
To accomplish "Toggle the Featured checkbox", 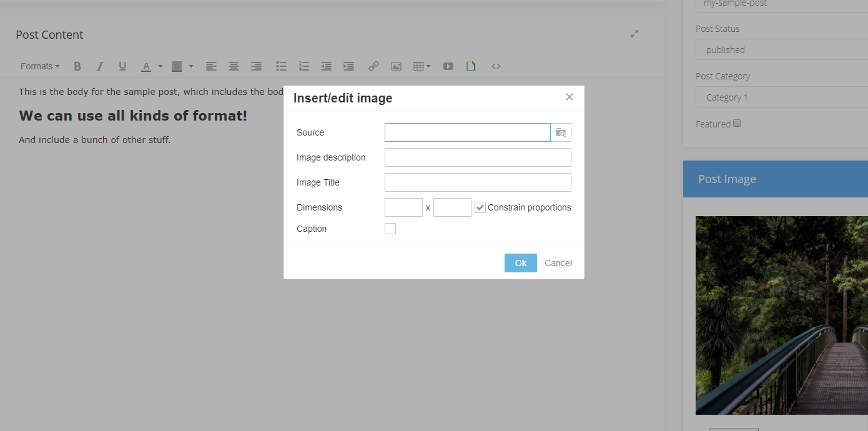I will (737, 123).
